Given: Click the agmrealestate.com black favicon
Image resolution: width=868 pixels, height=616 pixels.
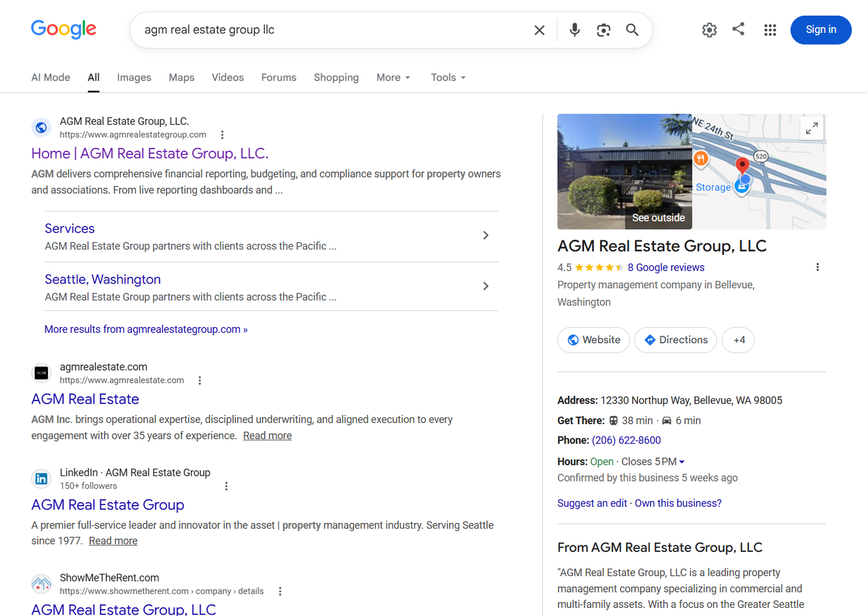Looking at the screenshot, I should [41, 373].
